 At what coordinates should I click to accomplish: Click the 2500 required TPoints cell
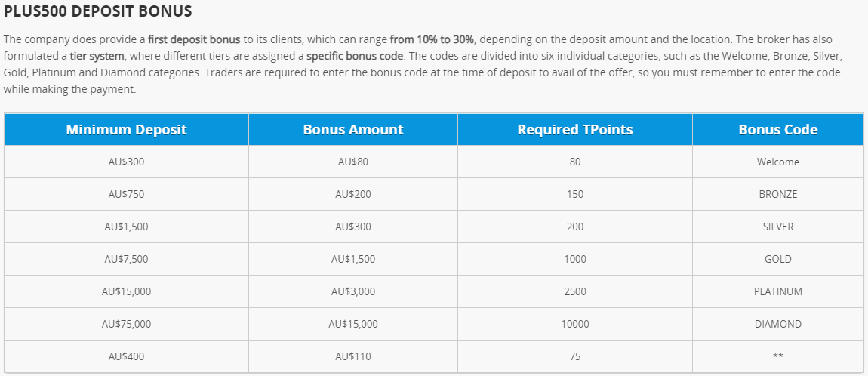pyautogui.click(x=575, y=291)
